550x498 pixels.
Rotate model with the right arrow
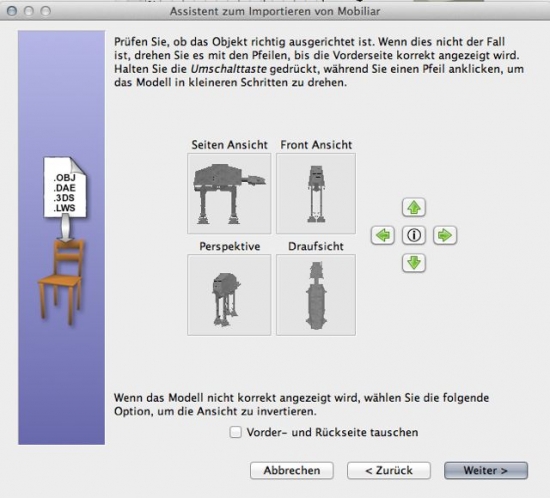click(445, 235)
